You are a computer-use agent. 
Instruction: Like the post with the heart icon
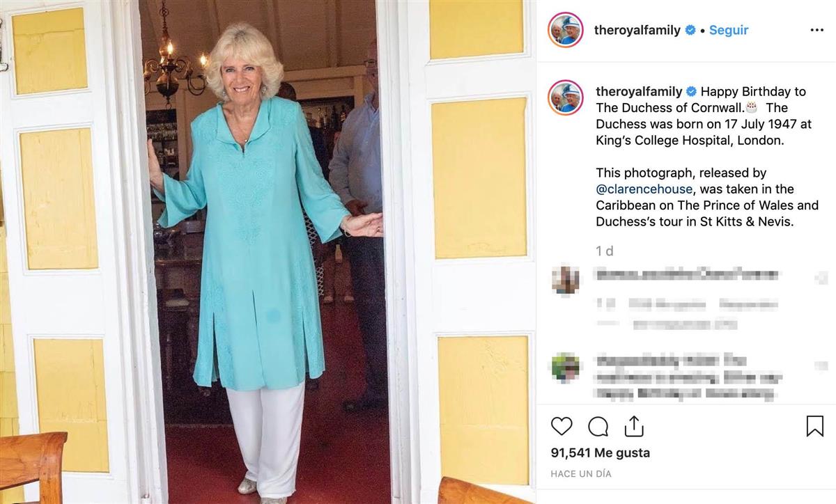pyautogui.click(x=562, y=426)
